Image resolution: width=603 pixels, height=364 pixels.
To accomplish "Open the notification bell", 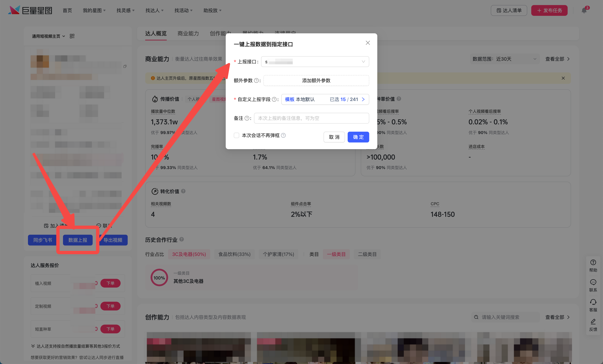I will tap(584, 10).
